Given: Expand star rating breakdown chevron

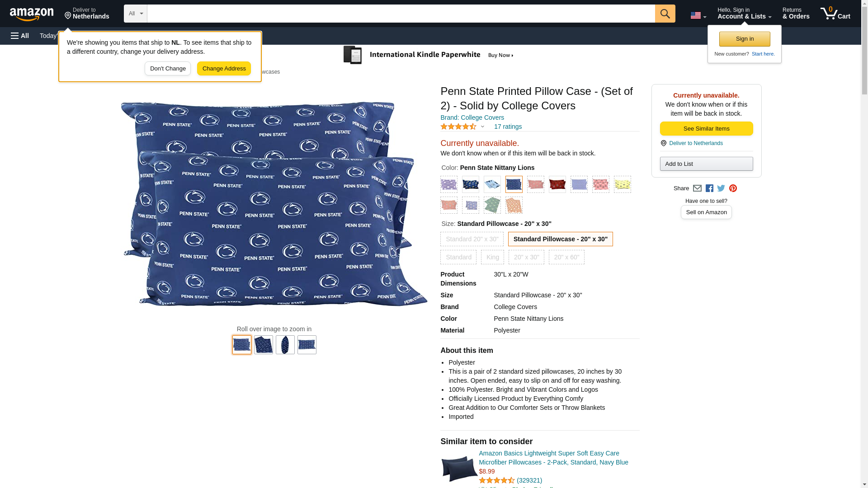Looking at the screenshot, I should [x=482, y=127].
